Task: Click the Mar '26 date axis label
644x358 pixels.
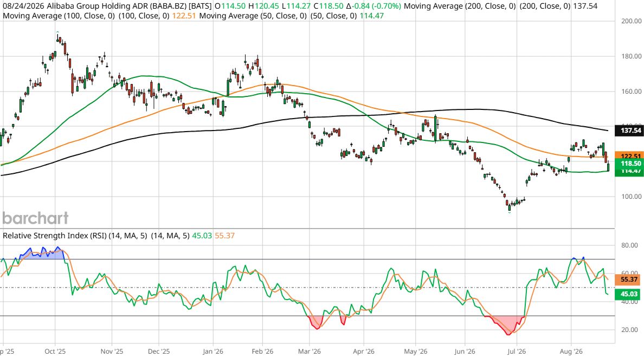Action: (310, 352)
